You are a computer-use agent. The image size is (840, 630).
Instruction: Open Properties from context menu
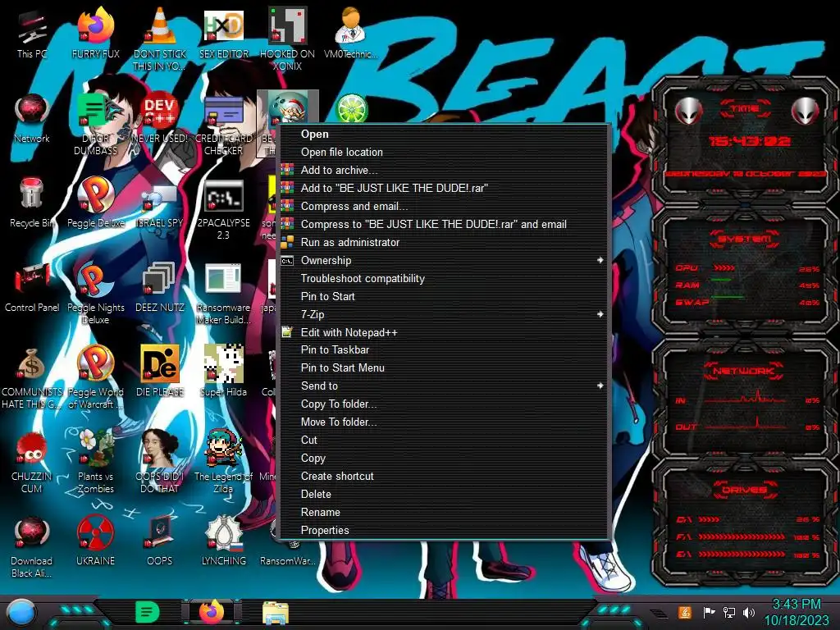pyautogui.click(x=444, y=531)
